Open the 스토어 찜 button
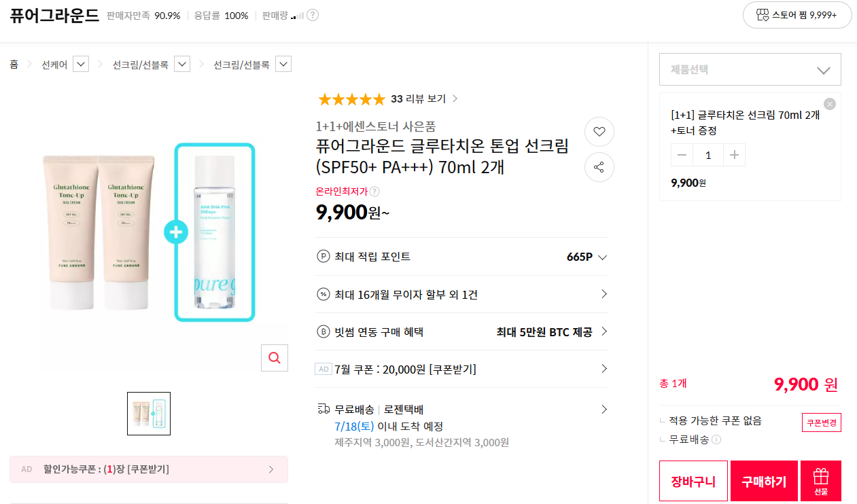Image resolution: width=857 pixels, height=504 pixels. (x=797, y=14)
